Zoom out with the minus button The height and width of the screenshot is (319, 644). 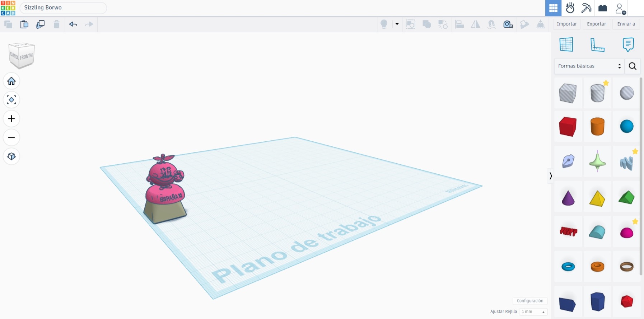pyautogui.click(x=11, y=137)
